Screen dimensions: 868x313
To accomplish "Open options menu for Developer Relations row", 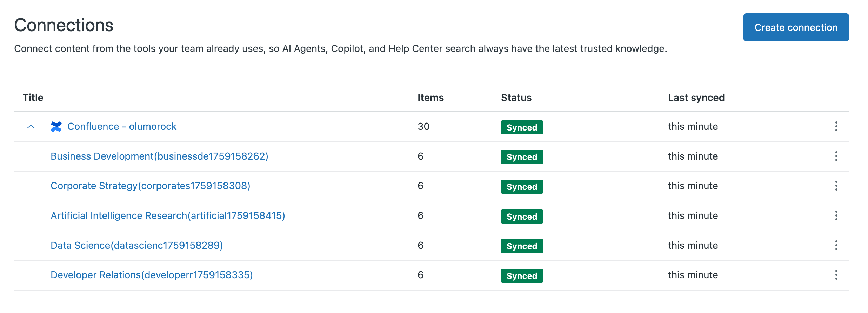I will (836, 275).
